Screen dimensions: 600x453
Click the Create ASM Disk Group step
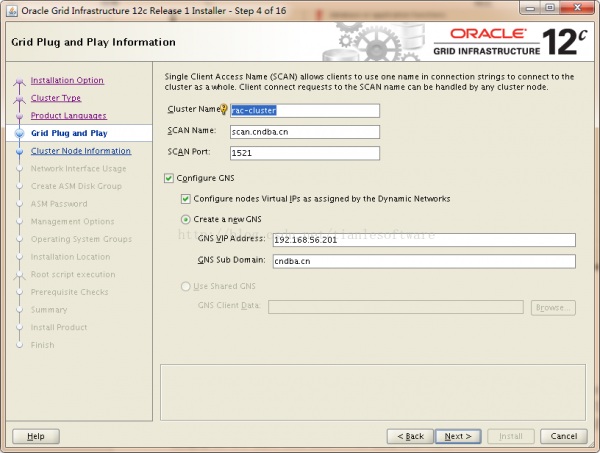point(76,186)
